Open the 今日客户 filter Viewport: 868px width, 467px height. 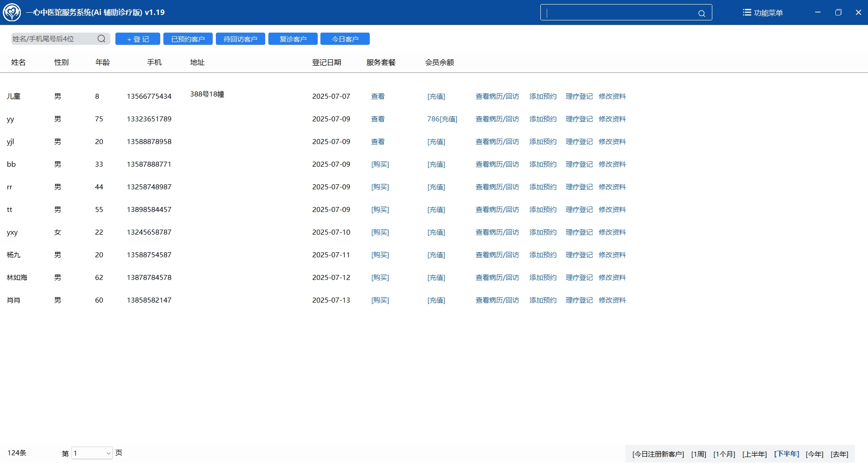point(345,39)
